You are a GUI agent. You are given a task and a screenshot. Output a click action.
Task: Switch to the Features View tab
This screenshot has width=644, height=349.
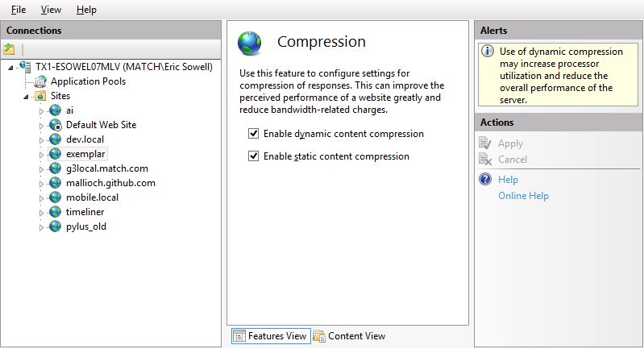tap(271, 336)
